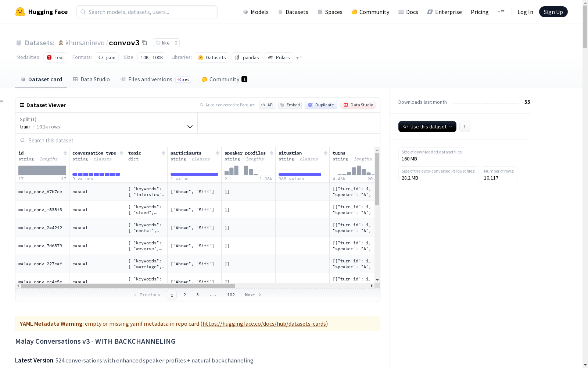Switch to the Dataset card tab

point(41,79)
